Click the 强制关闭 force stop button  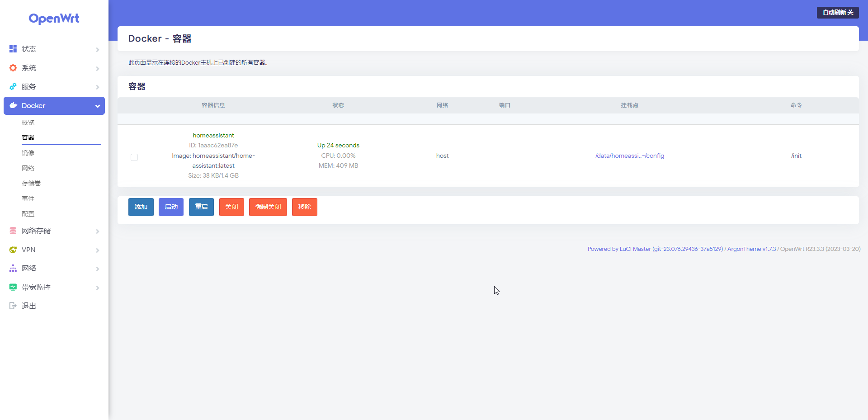point(268,207)
